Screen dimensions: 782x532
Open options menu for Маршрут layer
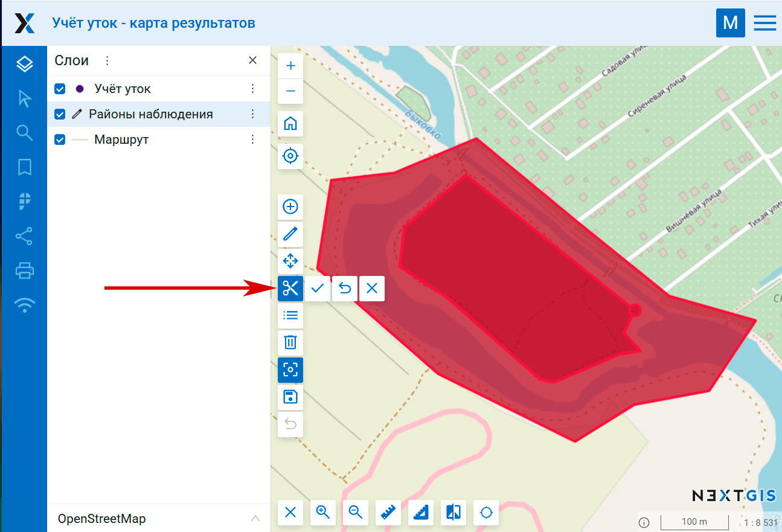pyautogui.click(x=253, y=139)
